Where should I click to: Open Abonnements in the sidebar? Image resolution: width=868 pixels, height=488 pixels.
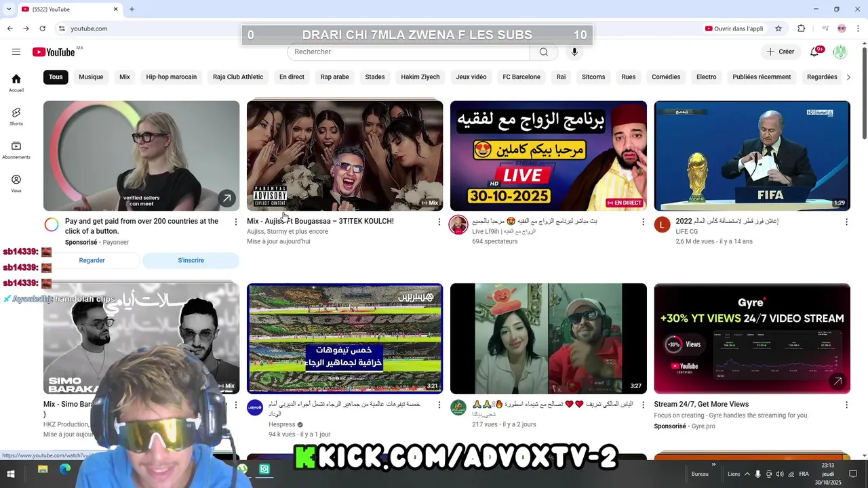[x=16, y=150]
